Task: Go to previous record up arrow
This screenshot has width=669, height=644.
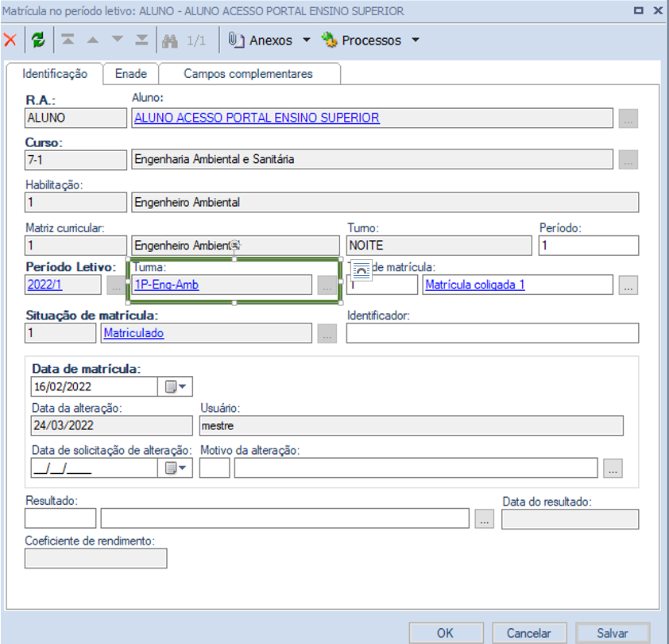Action: pyautogui.click(x=93, y=40)
